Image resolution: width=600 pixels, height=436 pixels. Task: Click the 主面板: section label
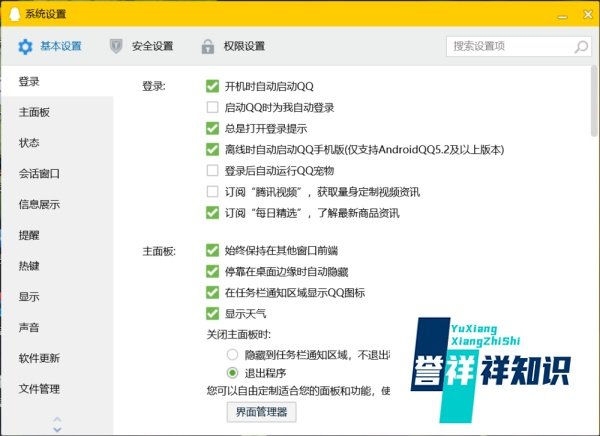click(159, 251)
